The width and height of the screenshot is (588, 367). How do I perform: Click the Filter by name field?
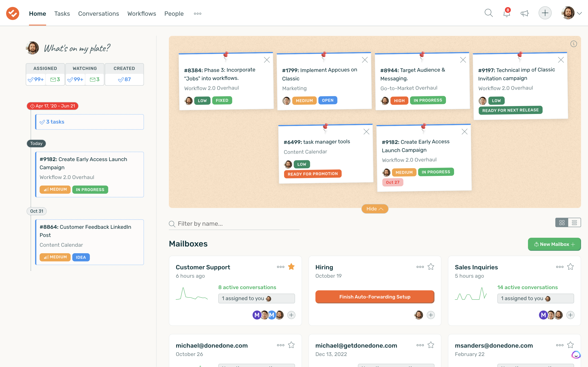pyautogui.click(x=219, y=223)
